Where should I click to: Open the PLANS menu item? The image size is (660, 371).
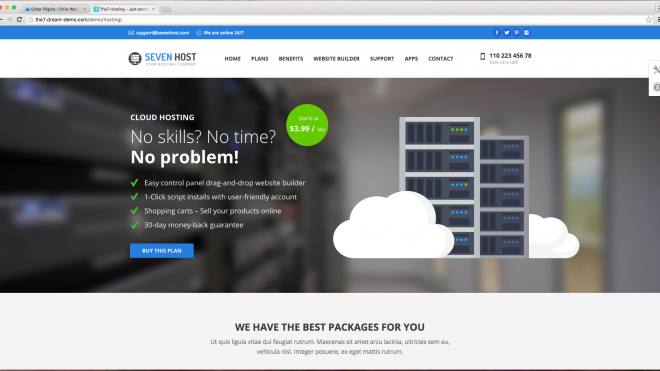click(259, 59)
